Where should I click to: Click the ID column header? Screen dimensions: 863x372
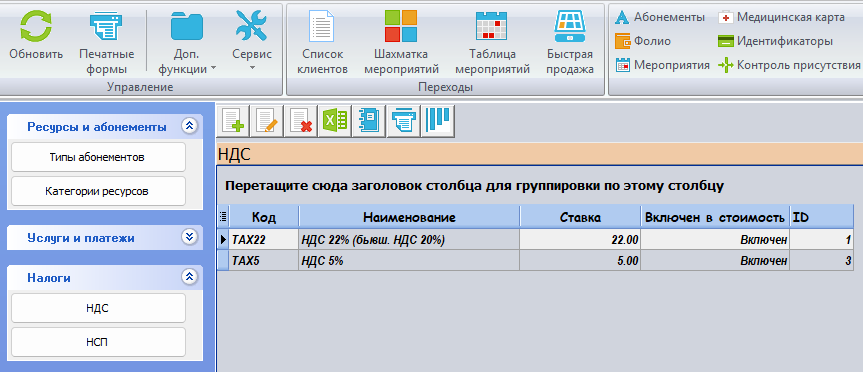[822, 217]
